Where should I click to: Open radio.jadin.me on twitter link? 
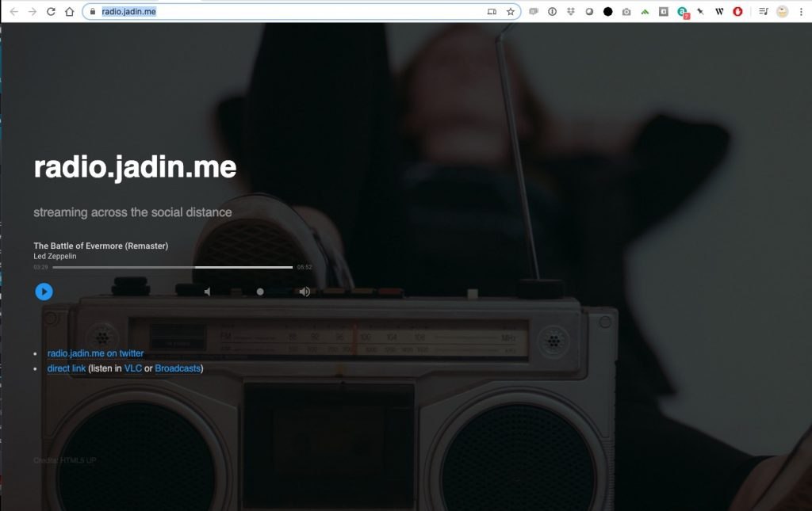[95, 353]
